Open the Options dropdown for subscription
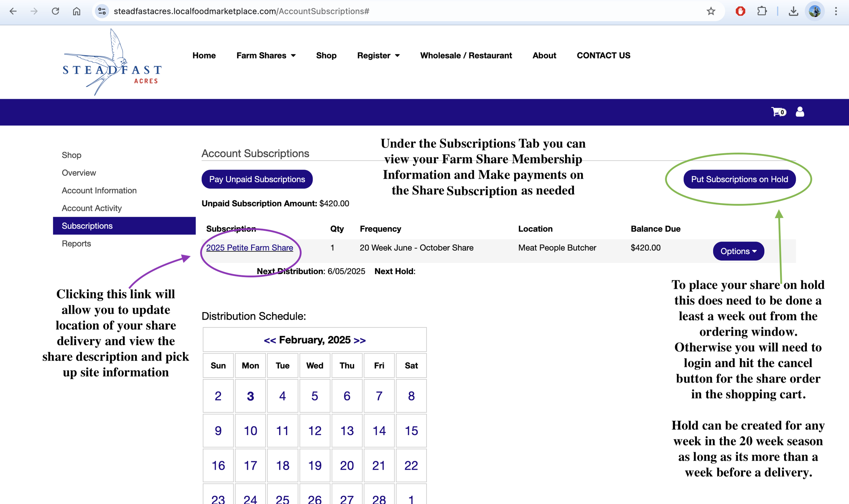The width and height of the screenshot is (849, 504). [x=738, y=251]
